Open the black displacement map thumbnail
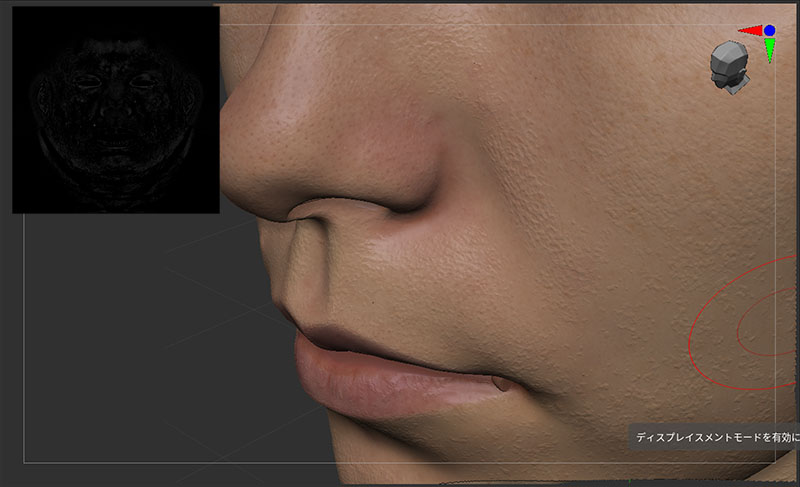Screen dimensions: 800x487 pos(116,110)
